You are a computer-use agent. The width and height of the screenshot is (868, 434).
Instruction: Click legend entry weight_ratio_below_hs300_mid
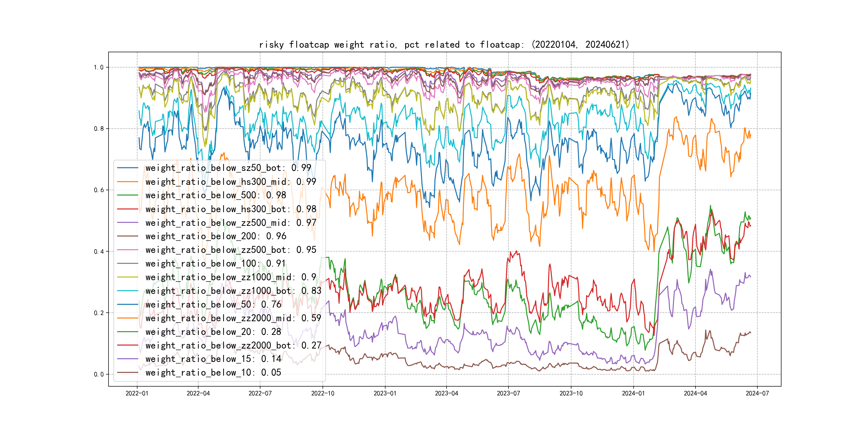click(x=230, y=182)
